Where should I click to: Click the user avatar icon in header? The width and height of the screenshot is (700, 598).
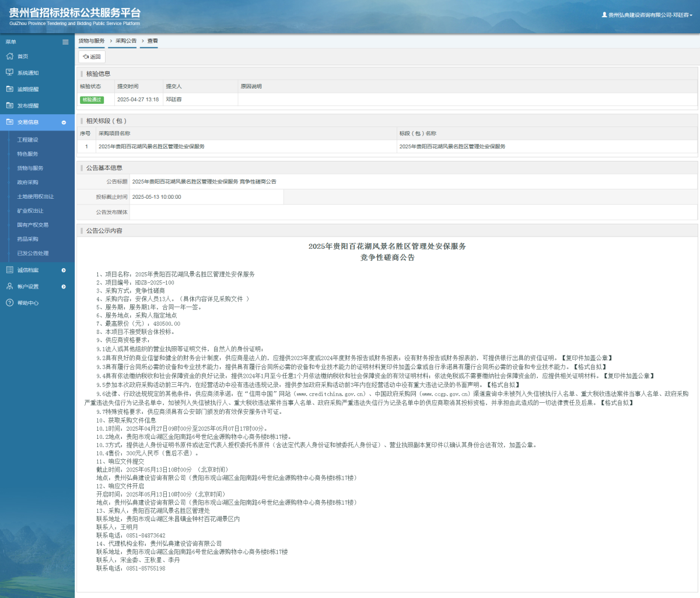click(x=604, y=15)
